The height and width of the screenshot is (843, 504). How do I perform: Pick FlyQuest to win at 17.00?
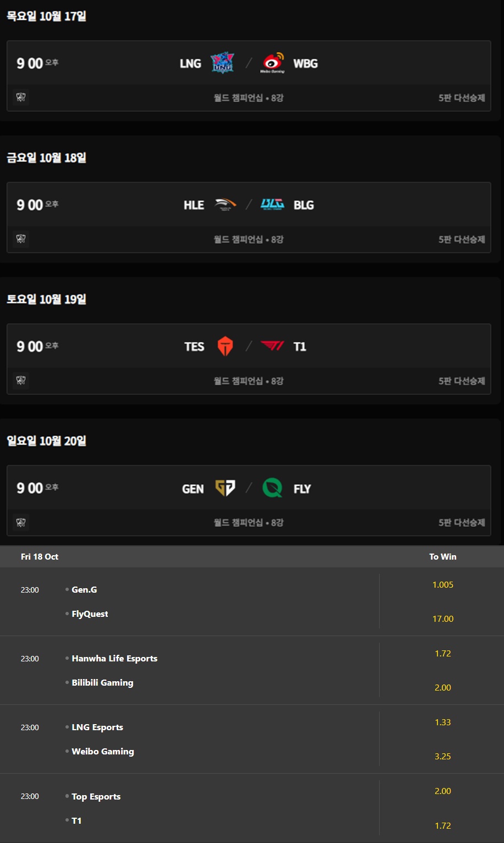443,618
